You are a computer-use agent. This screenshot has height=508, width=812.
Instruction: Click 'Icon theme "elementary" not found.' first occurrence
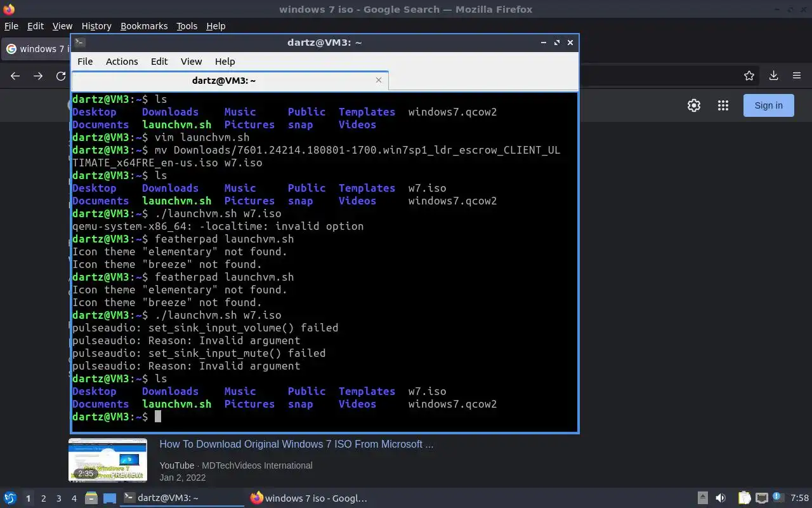[x=180, y=251]
